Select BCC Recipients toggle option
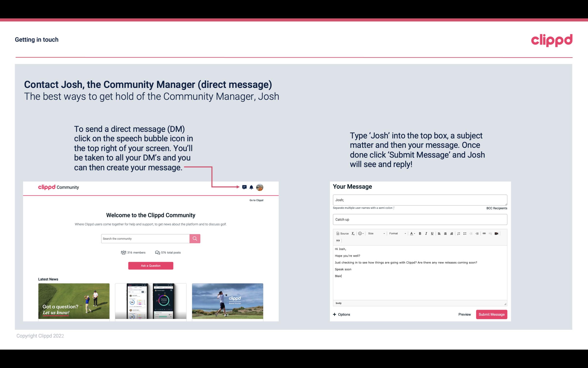Image resolution: width=588 pixels, height=368 pixels. [497, 208]
